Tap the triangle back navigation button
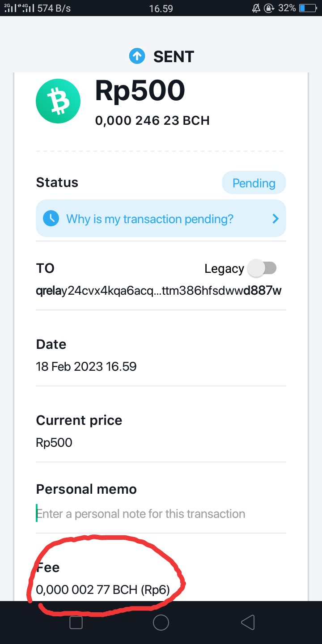This screenshot has height=644, width=322. pyautogui.click(x=247, y=623)
